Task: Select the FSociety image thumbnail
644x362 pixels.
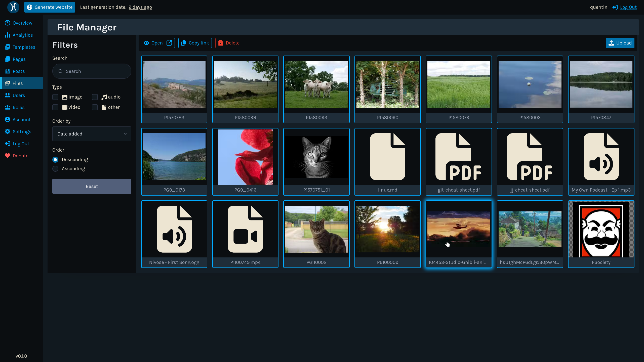Action: (601, 229)
